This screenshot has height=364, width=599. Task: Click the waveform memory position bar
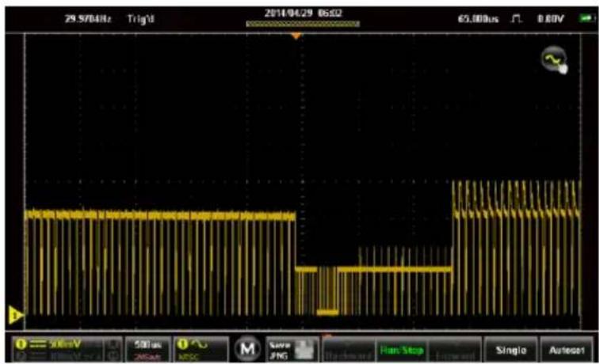coord(303,24)
